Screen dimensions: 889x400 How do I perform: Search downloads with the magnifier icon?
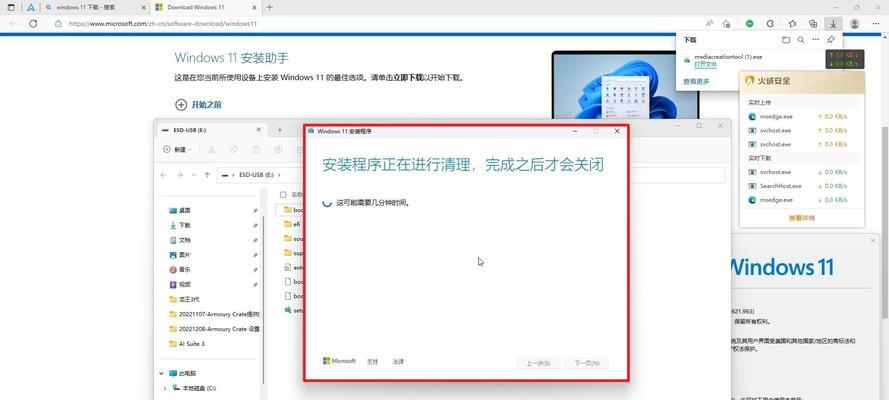(x=801, y=40)
